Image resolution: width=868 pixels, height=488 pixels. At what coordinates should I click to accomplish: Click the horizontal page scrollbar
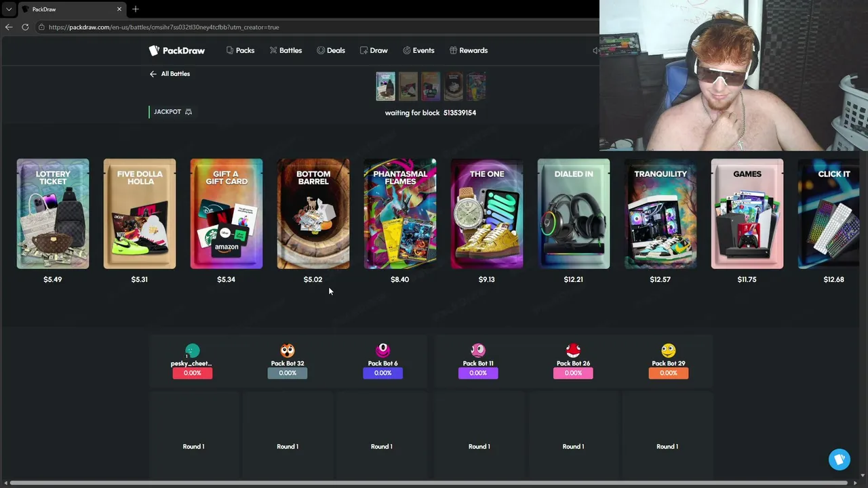[x=427, y=483]
